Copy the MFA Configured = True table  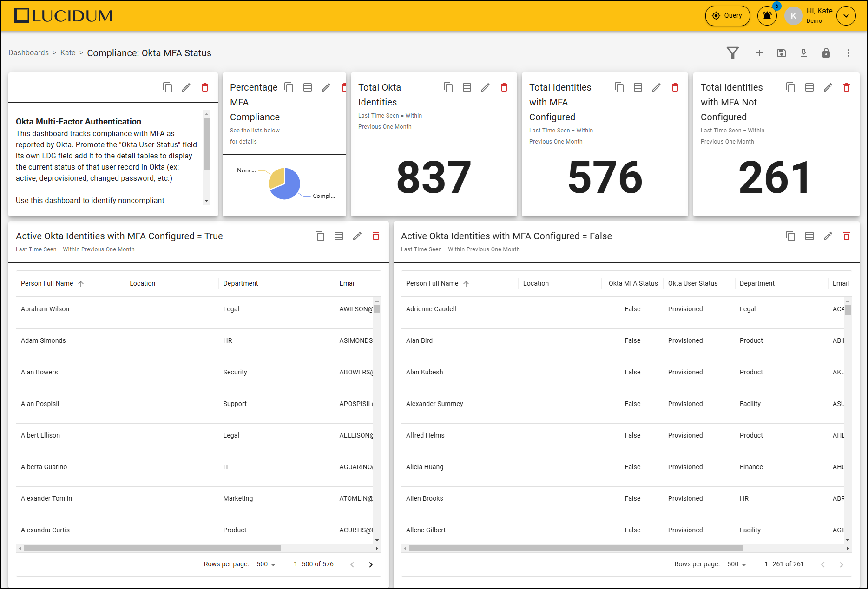point(320,236)
